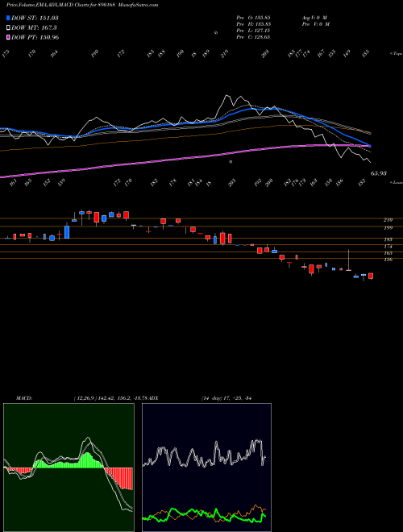403x532 pixels.
Task: Click the 'Pre C: 128.65' close value
Action: [253, 37]
